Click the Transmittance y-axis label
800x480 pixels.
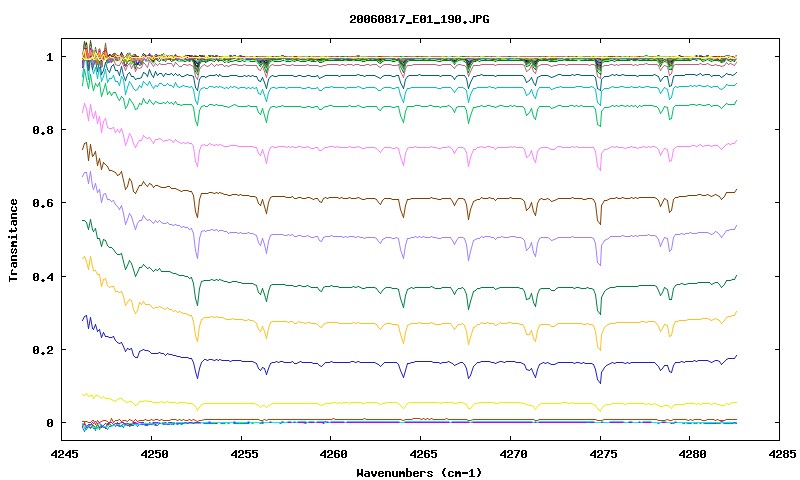pyautogui.click(x=13, y=240)
